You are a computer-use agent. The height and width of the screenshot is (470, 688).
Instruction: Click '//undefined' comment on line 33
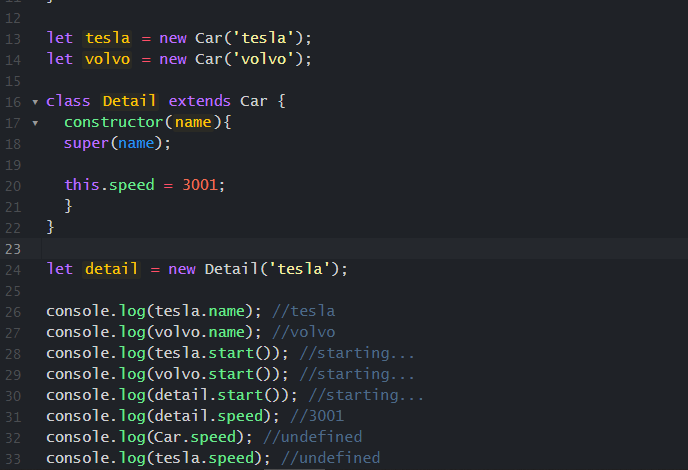coord(331,459)
